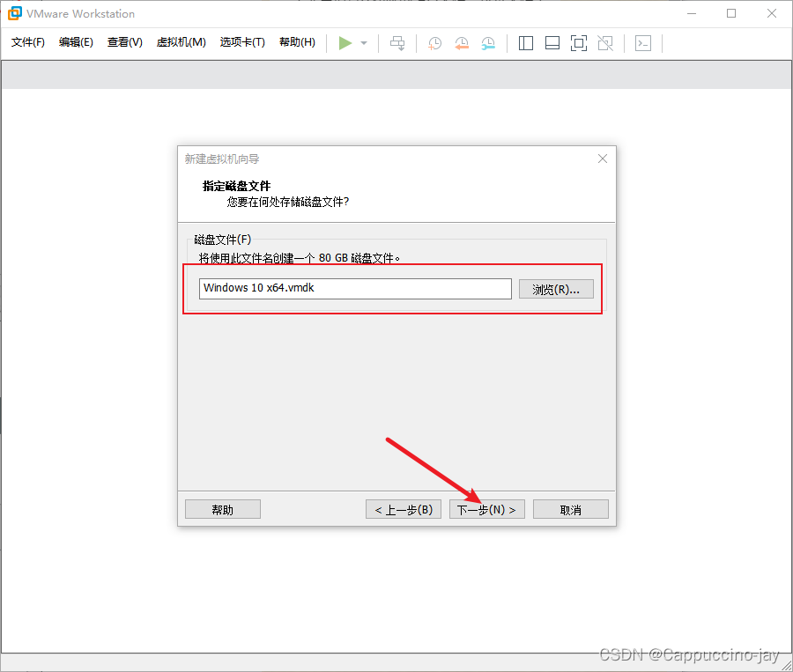Open the 虚拟机(M) menu

click(181, 42)
